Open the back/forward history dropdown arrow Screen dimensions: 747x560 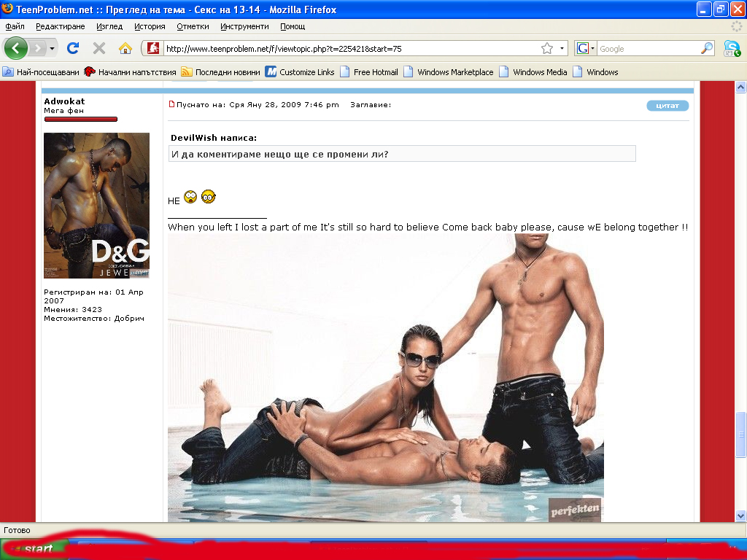click(x=52, y=49)
